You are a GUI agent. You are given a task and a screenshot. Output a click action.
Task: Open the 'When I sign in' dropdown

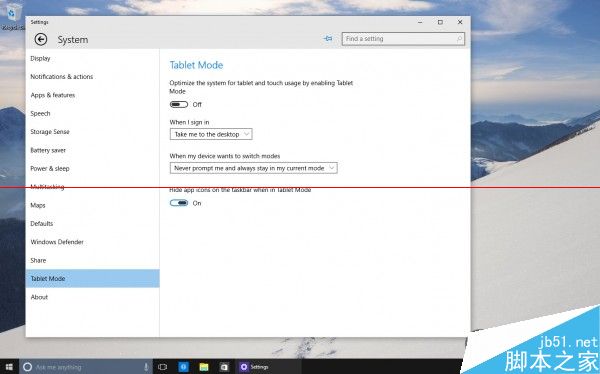[x=211, y=134]
